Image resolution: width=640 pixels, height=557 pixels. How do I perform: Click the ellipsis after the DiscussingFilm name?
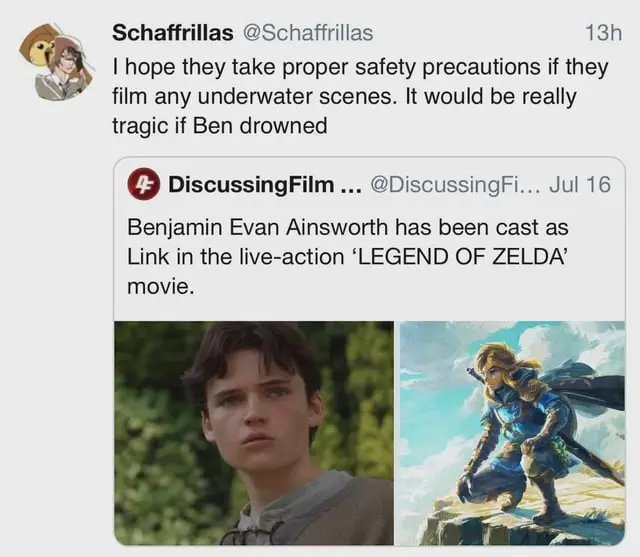click(349, 186)
